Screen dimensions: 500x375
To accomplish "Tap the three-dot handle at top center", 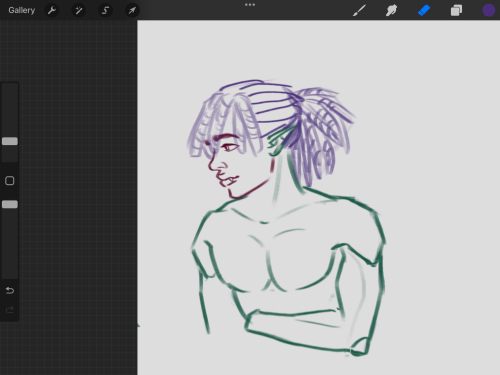I will coord(250,5).
